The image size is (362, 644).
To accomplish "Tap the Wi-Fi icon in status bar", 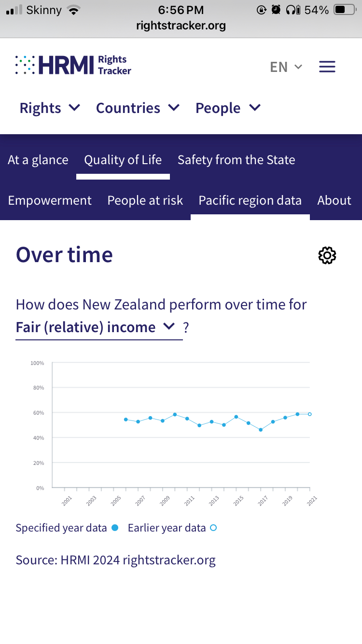I will (x=73, y=10).
